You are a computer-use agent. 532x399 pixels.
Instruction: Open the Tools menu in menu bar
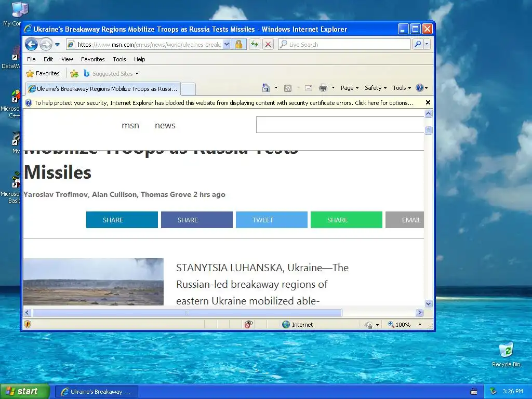point(119,59)
